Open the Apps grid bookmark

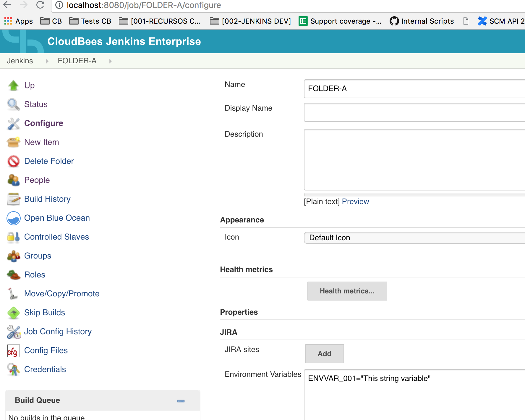pyautogui.click(x=18, y=21)
